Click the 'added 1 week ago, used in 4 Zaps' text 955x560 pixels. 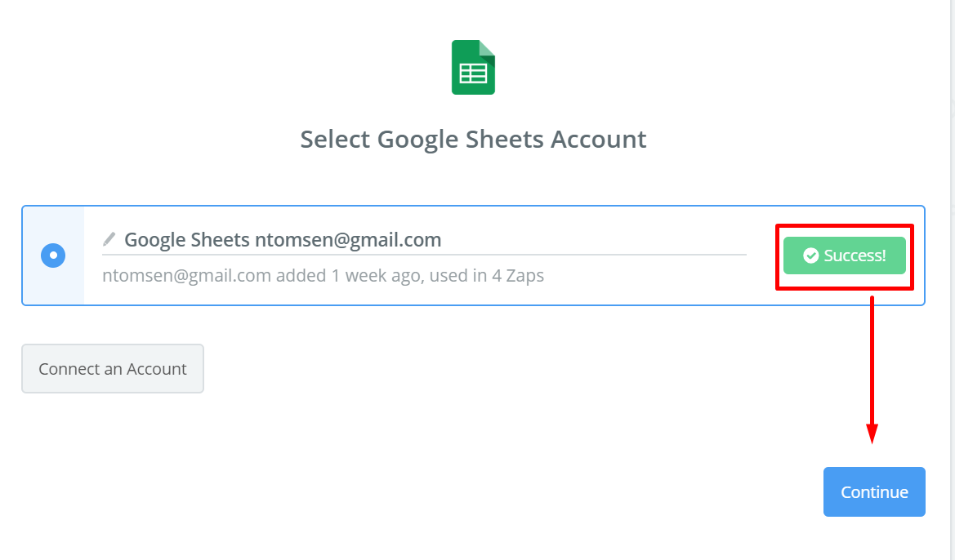tap(410, 276)
